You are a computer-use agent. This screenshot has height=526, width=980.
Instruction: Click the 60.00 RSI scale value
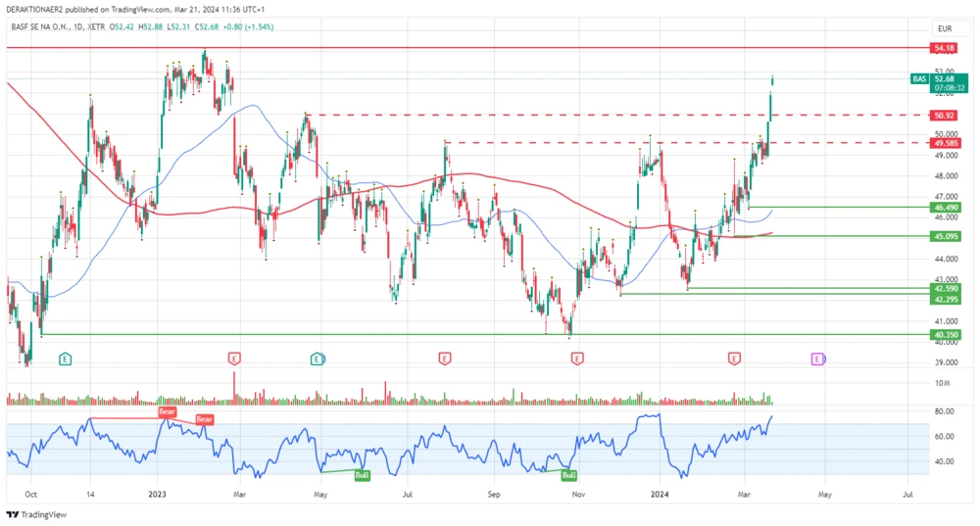945,437
